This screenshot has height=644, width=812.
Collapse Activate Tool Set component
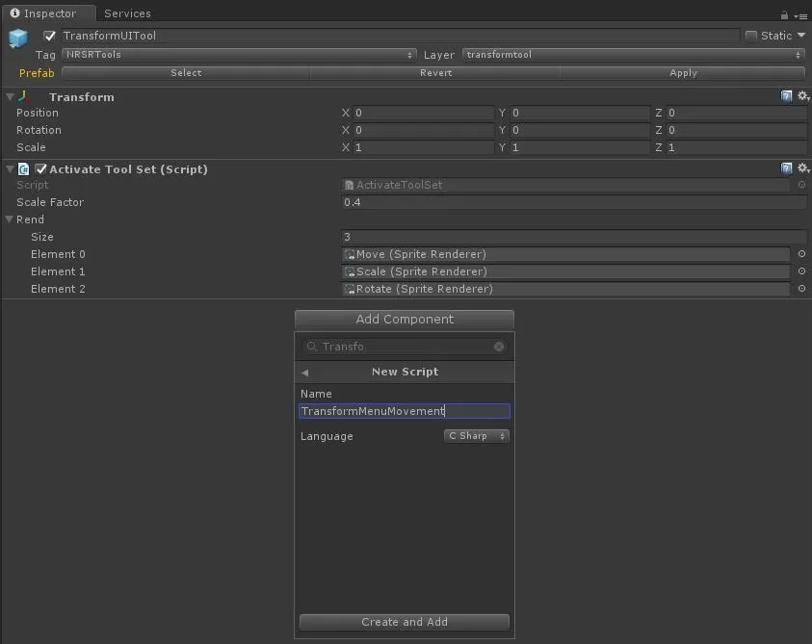[x=10, y=168]
